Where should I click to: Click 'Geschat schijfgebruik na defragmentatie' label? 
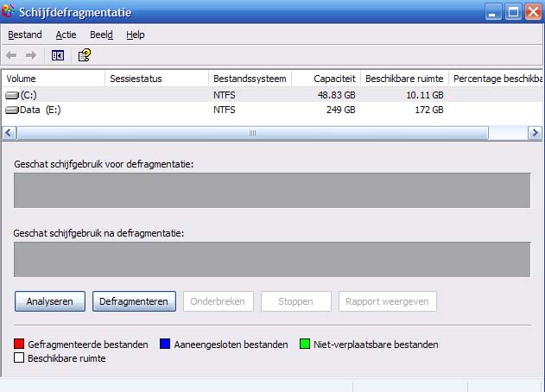point(98,233)
